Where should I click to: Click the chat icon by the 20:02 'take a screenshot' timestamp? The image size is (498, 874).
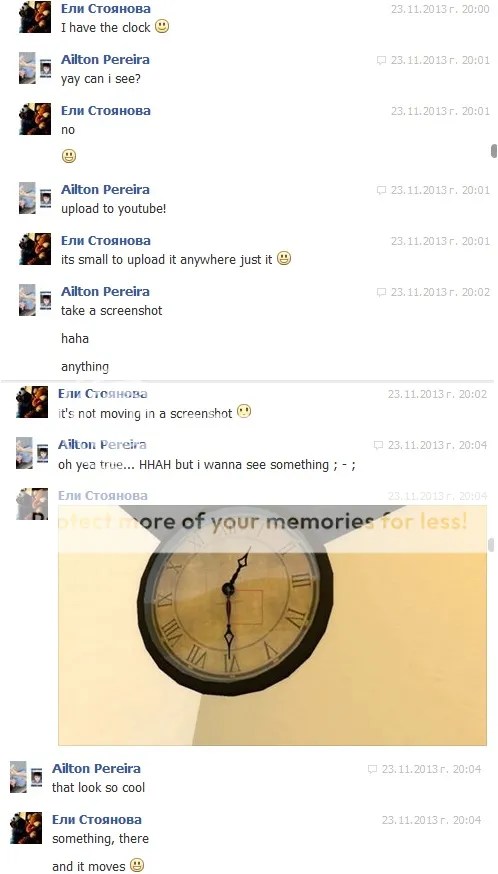[x=381, y=292]
